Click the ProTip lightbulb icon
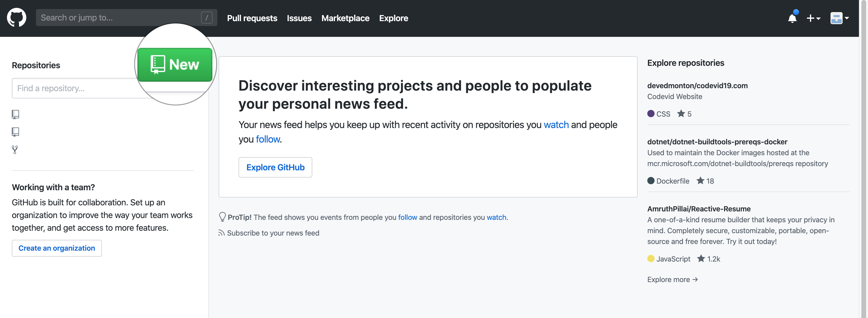 pyautogui.click(x=222, y=217)
